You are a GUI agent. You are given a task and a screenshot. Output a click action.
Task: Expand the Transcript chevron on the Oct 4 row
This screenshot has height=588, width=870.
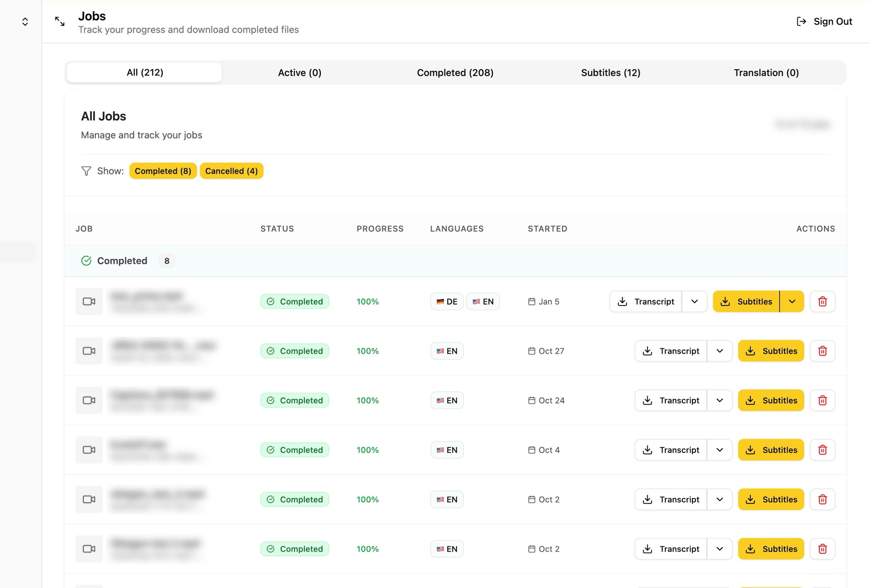pos(720,449)
